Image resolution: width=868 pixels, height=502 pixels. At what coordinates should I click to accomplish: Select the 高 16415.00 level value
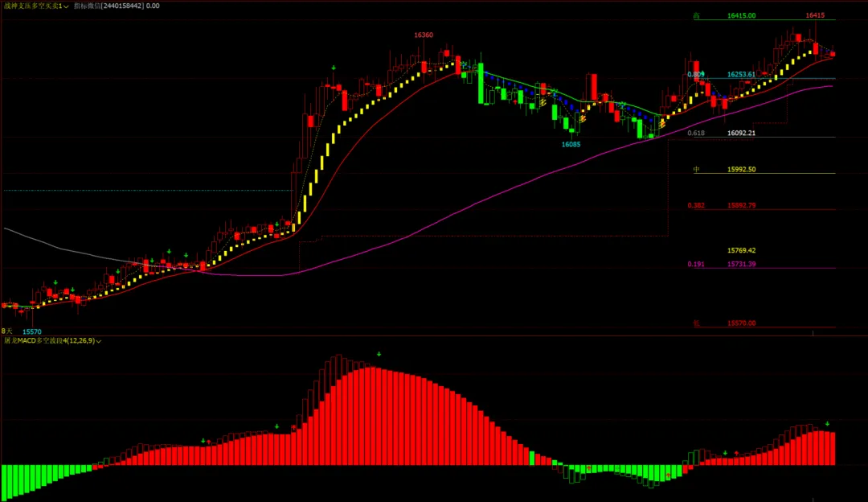[x=741, y=16]
